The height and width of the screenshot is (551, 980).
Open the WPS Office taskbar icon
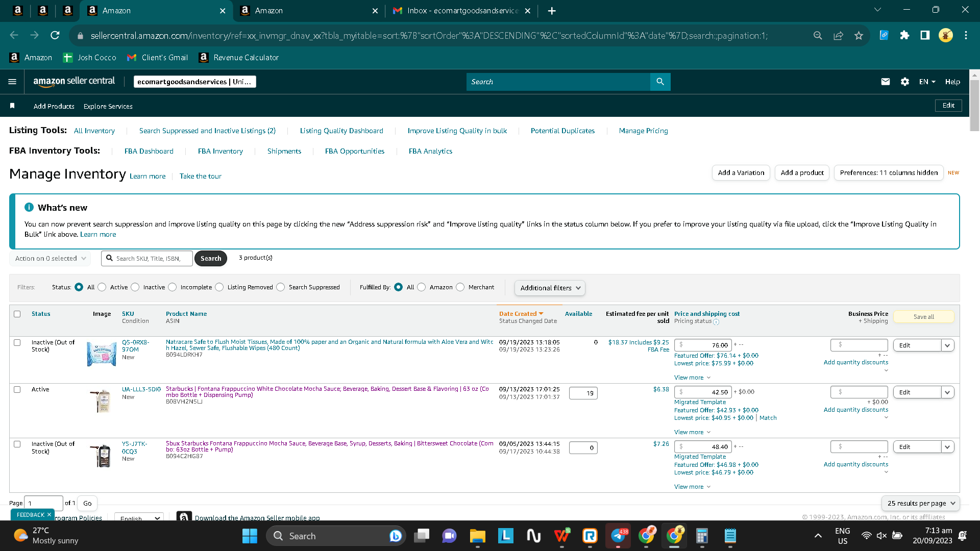coord(562,536)
